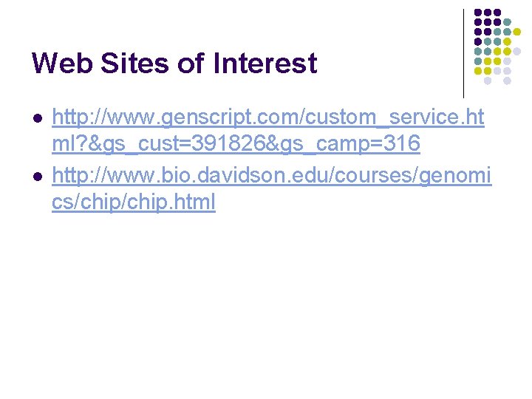The width and height of the screenshot is (532, 399).
Task: Click the lavender dot ending the fifth dot row
Action: pyautogui.click(x=516, y=52)
